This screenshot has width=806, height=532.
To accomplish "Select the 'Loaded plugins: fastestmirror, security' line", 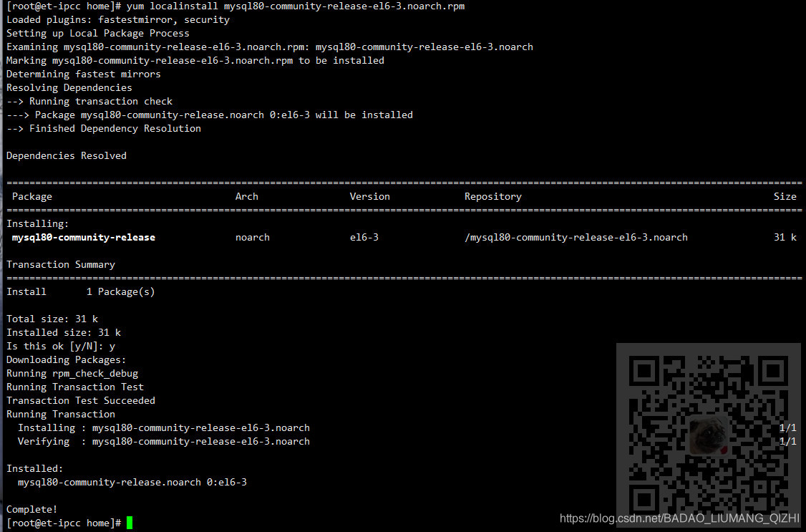I will 117,19.
